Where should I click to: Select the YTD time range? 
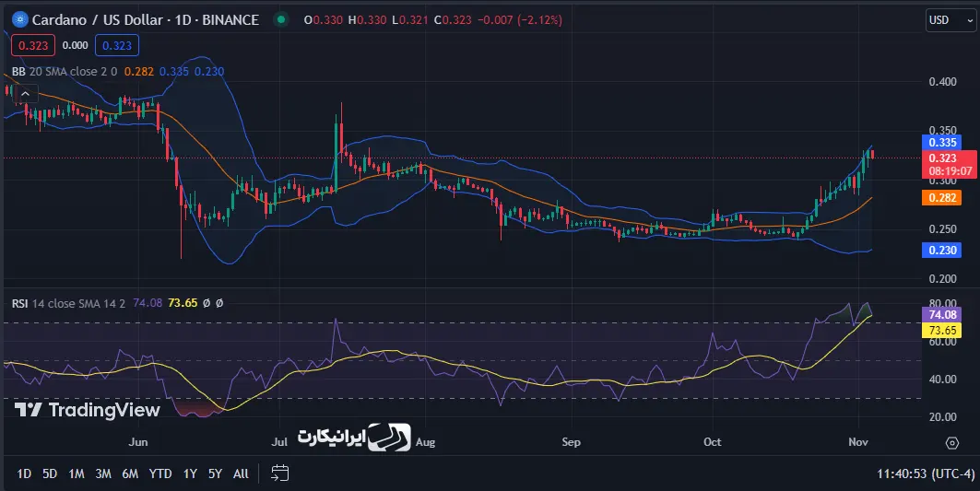click(160, 473)
